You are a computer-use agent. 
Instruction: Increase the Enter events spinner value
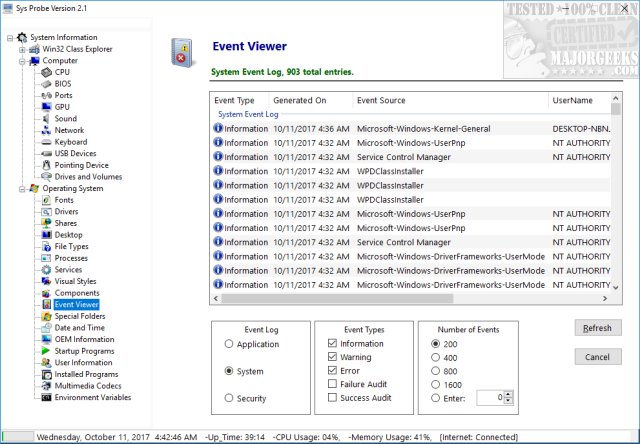click(x=510, y=394)
